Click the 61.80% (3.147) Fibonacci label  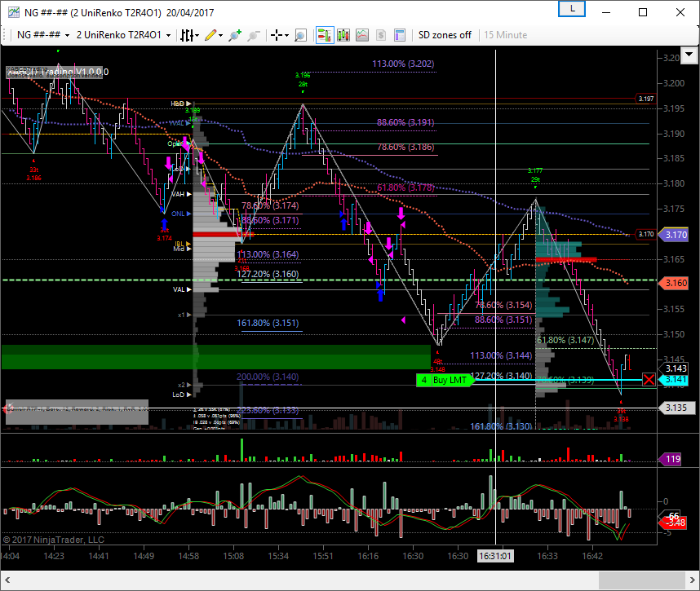(x=565, y=340)
